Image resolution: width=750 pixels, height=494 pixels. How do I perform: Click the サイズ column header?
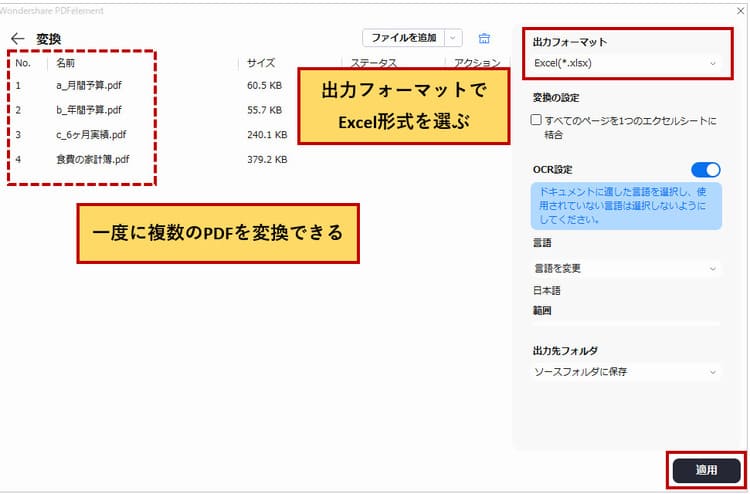(x=261, y=63)
